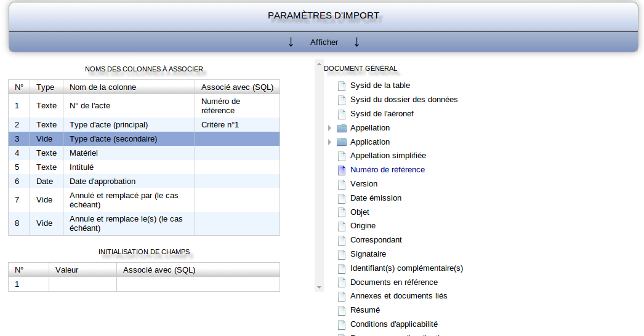Select the Annexes et documents liés item
This screenshot has height=336, width=644.
click(398, 296)
